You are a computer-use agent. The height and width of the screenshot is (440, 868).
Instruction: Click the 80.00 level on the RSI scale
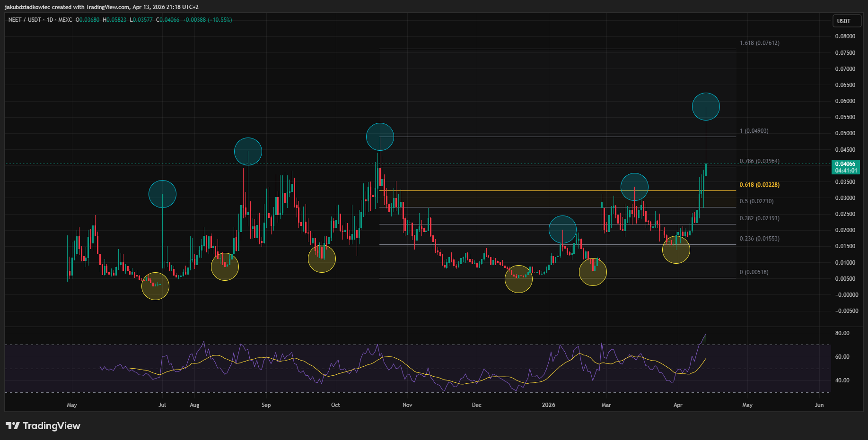click(842, 333)
